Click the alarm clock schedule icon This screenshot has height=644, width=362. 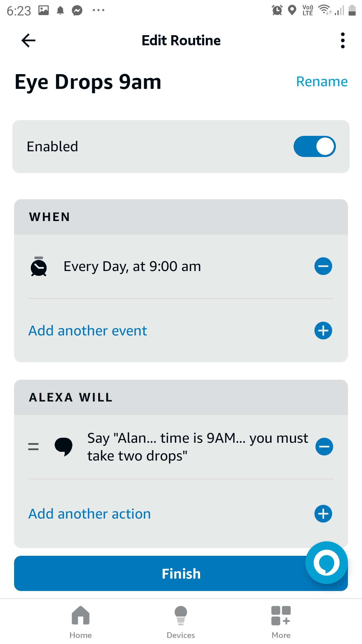(x=39, y=267)
